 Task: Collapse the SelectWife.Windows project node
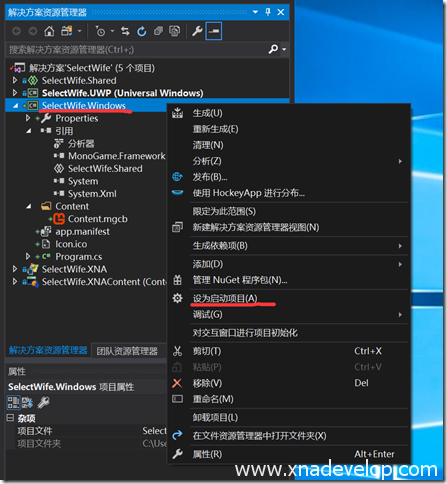pos(15,106)
